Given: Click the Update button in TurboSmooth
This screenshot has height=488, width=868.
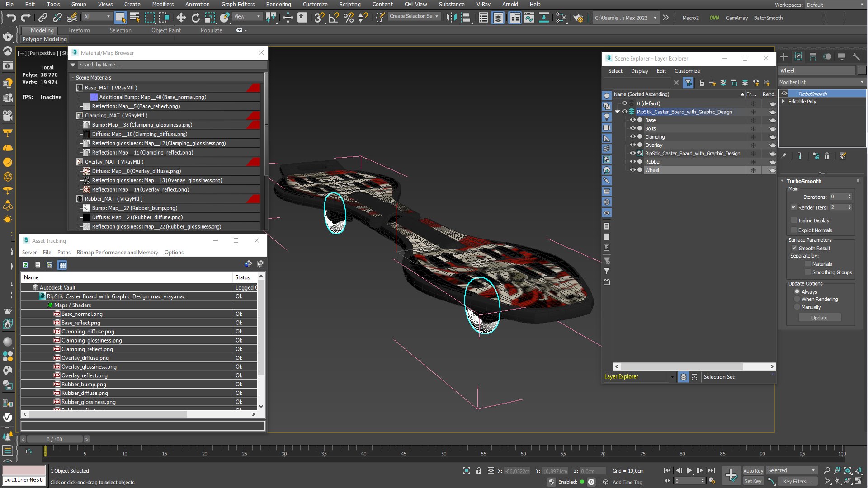Looking at the screenshot, I should 819,318.
